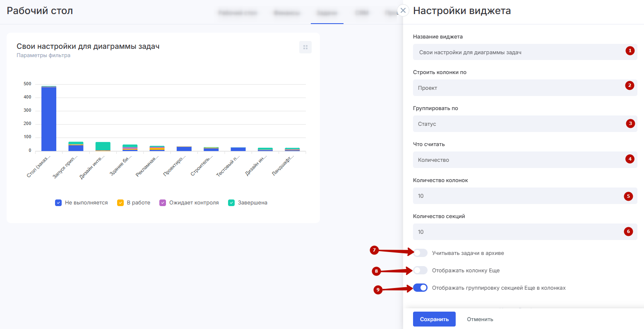Disable 'Отображать группировку секцией Еще' switch

(420, 288)
